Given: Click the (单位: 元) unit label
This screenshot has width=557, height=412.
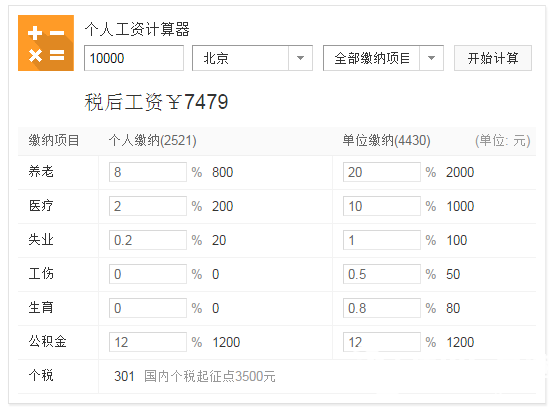Looking at the screenshot, I should coord(503,141).
